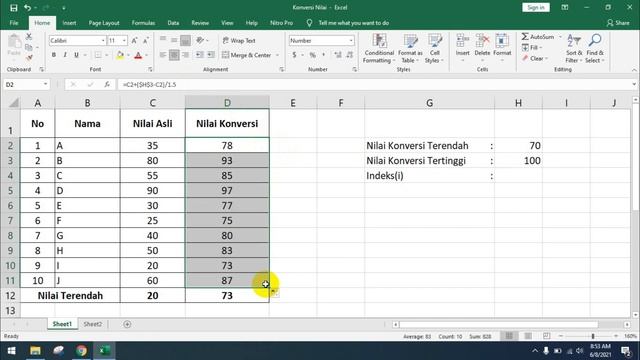Switch to Normal view in status bar
This screenshot has height=360, width=640.
coord(509,336)
